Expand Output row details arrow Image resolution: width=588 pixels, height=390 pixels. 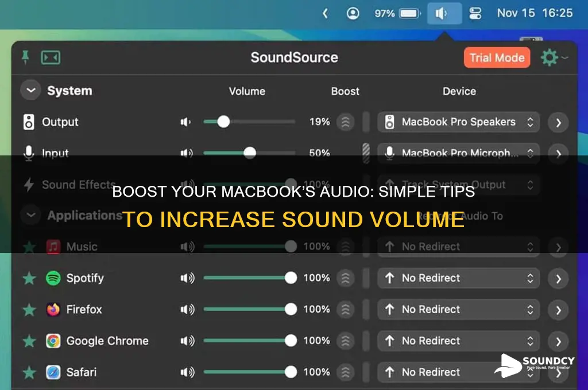tap(558, 123)
